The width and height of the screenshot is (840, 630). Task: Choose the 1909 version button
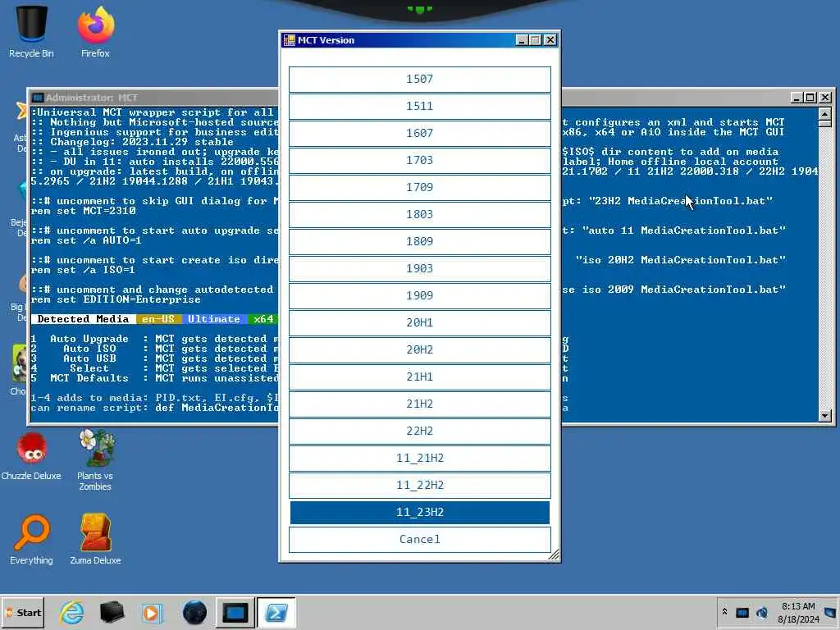(419, 295)
